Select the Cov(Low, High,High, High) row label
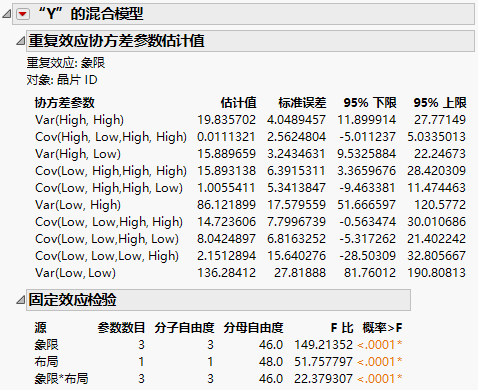Image resolution: width=478 pixels, height=390 pixels. [111, 171]
